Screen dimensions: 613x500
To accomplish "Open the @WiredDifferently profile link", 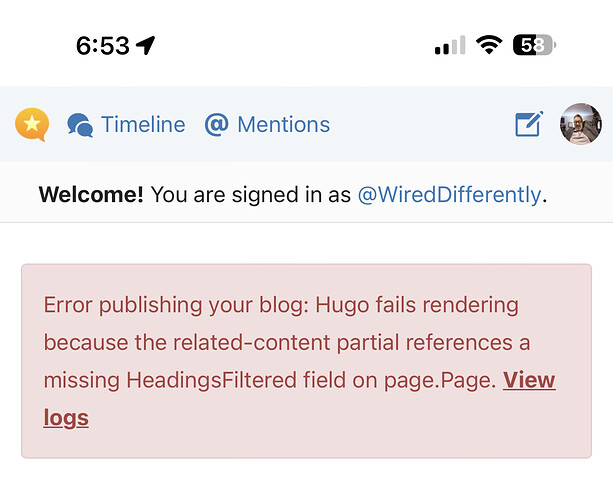I will 449,194.
